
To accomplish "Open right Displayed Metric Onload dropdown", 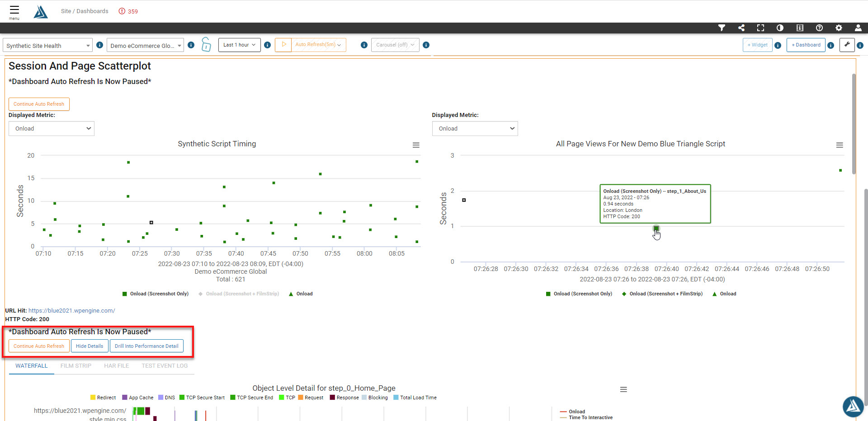I will tap(475, 128).
